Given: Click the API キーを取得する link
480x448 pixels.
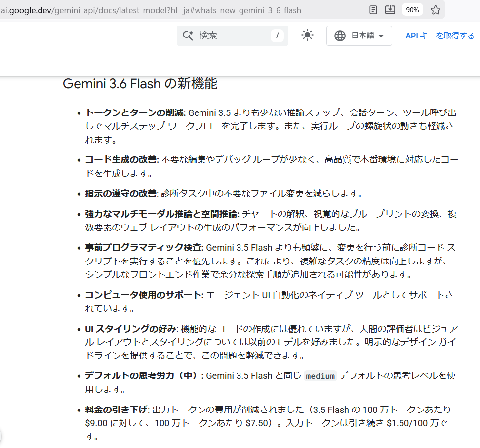Looking at the screenshot, I should pyautogui.click(x=440, y=36).
